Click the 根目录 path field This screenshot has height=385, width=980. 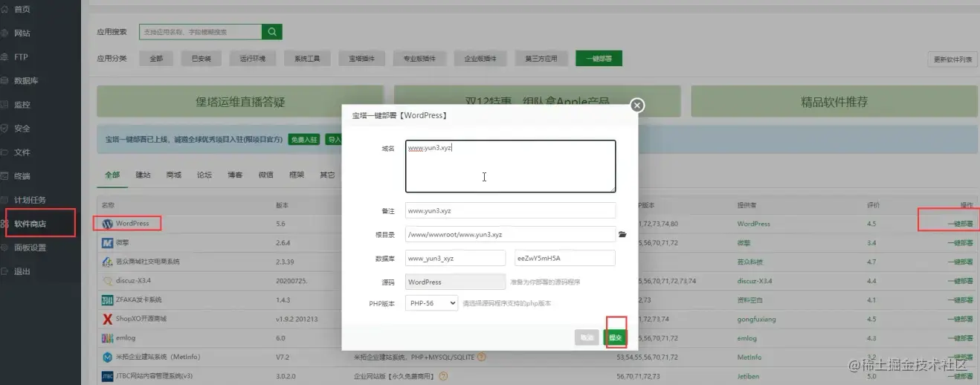coord(510,234)
